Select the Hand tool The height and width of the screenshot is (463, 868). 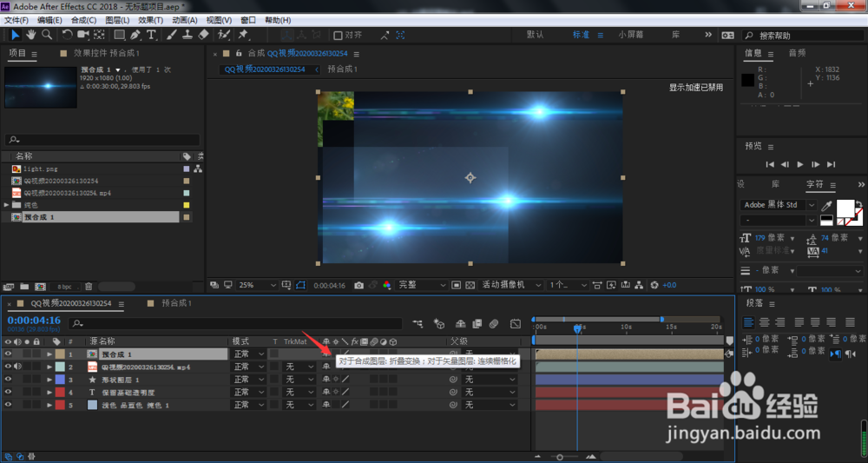pos(31,35)
